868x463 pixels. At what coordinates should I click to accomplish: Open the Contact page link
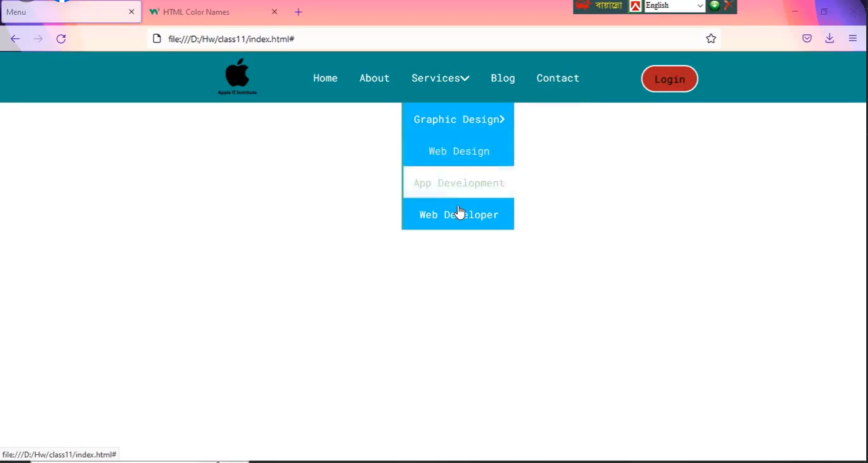coord(557,78)
